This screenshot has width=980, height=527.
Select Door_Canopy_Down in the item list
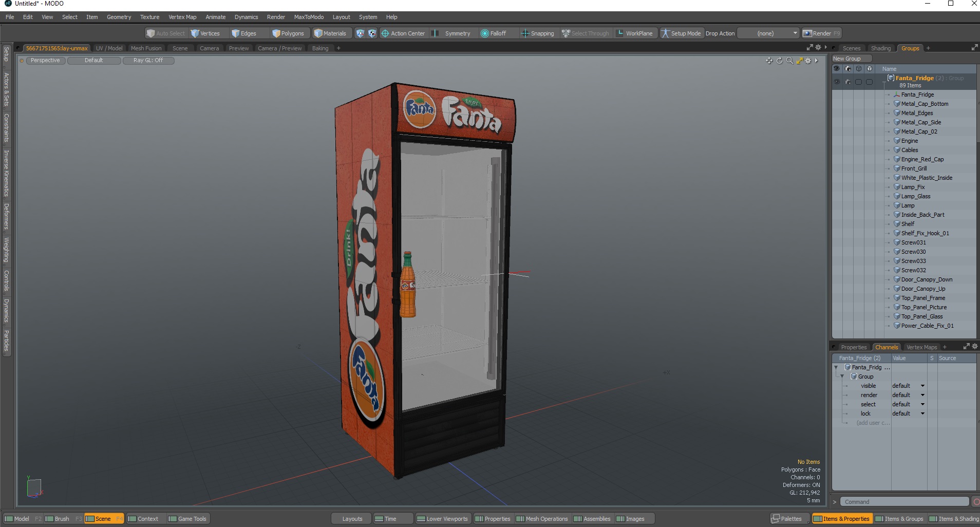coord(927,279)
